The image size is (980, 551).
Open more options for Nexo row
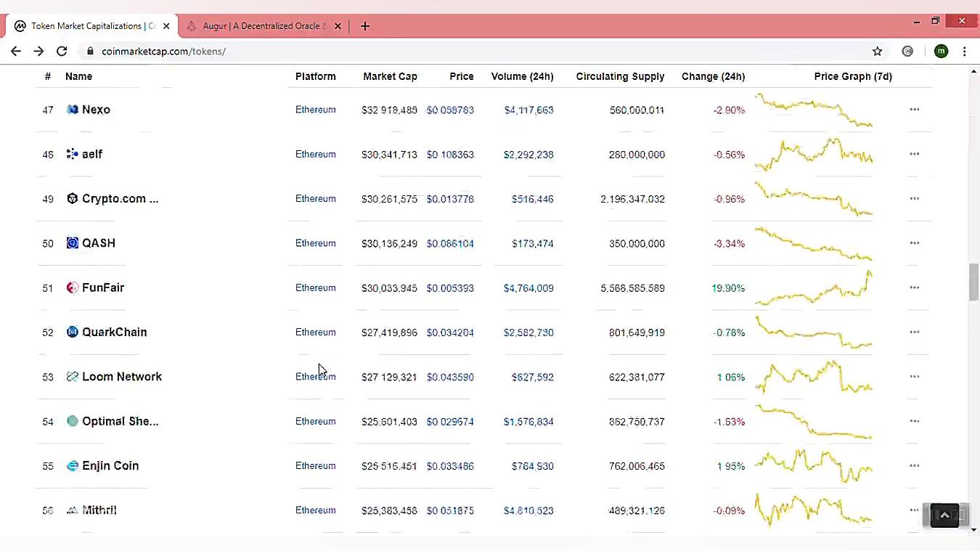coord(915,110)
